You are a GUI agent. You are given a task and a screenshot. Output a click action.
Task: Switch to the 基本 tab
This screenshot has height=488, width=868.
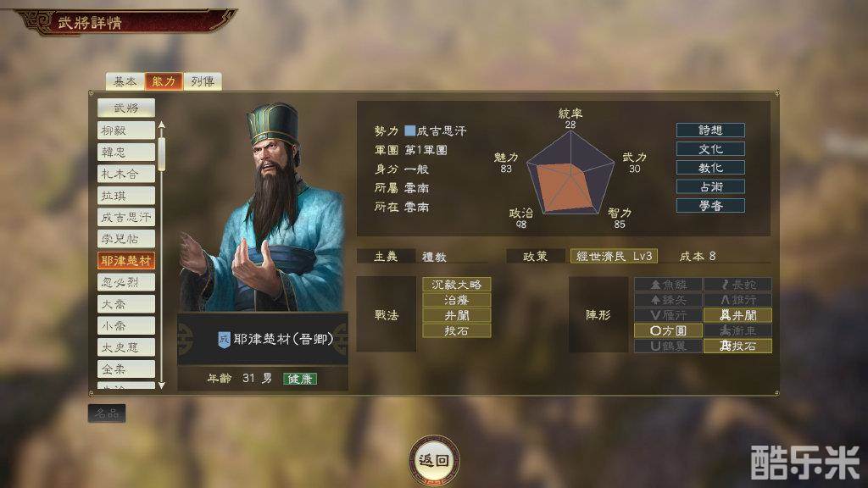pyautogui.click(x=125, y=81)
